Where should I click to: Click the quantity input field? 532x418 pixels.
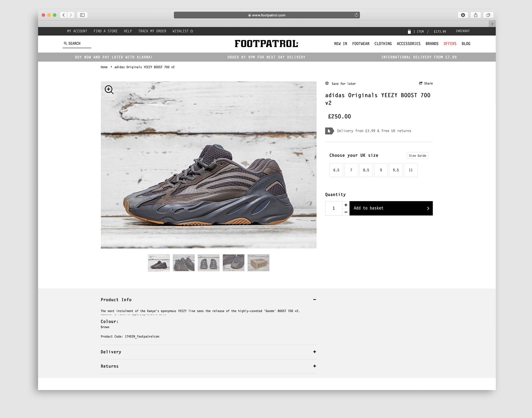(x=333, y=208)
